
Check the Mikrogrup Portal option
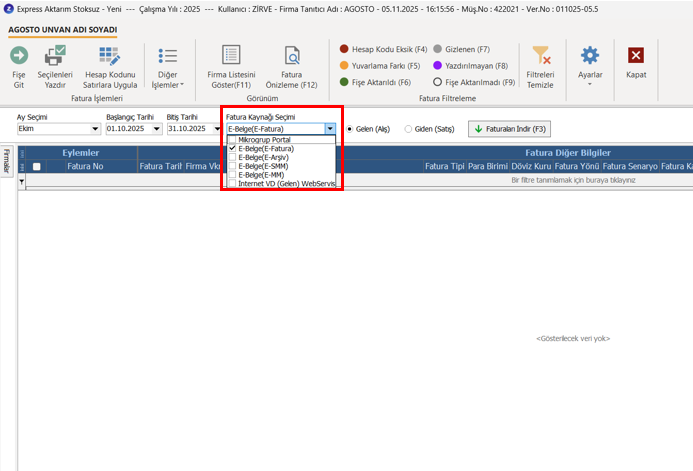pos(232,140)
